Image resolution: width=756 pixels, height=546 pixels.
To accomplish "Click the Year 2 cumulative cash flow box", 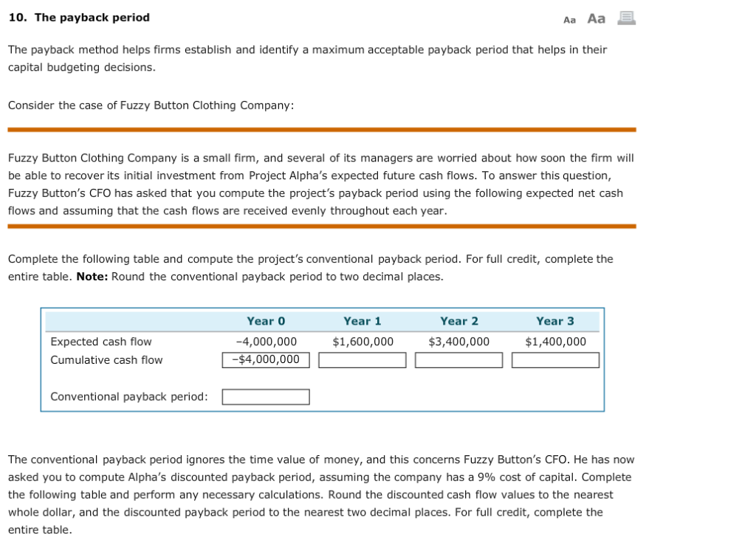I will (x=458, y=360).
